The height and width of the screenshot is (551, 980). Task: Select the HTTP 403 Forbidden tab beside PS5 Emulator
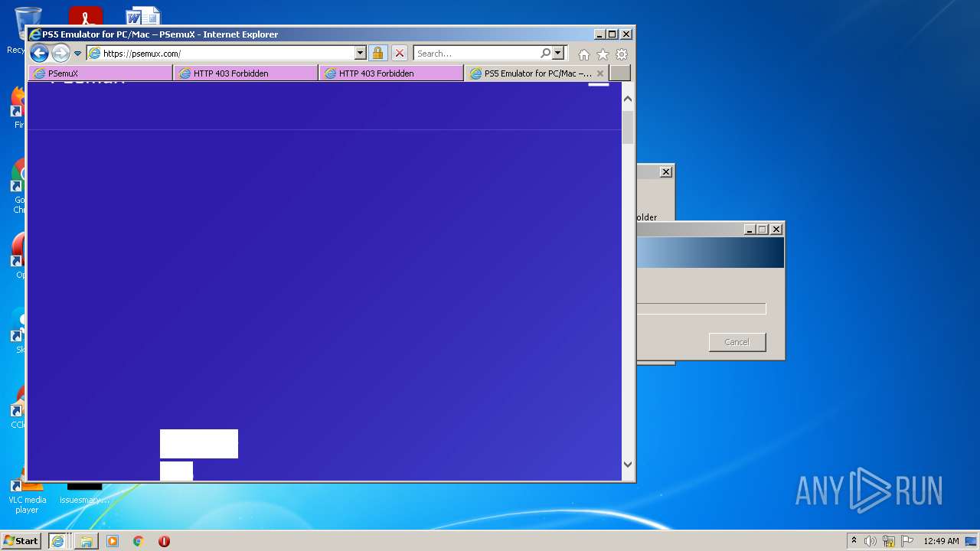tap(391, 73)
